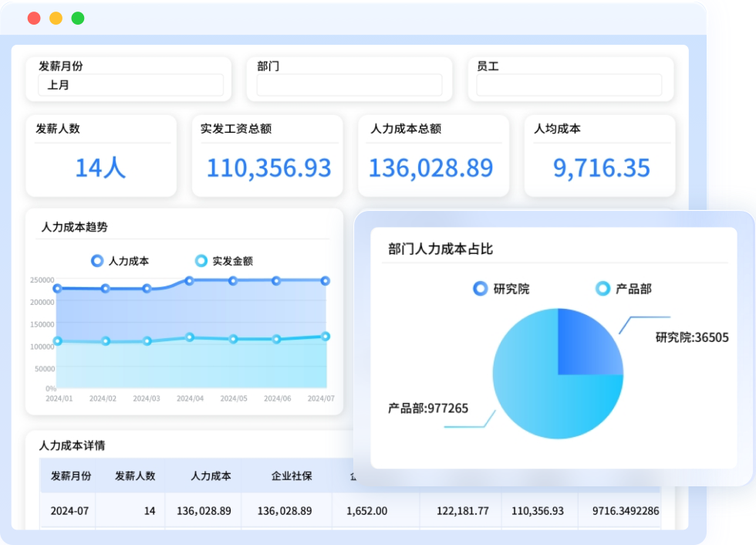Open the 部门 filter dropdown
Image resolution: width=756 pixels, height=545 pixels.
349,85
